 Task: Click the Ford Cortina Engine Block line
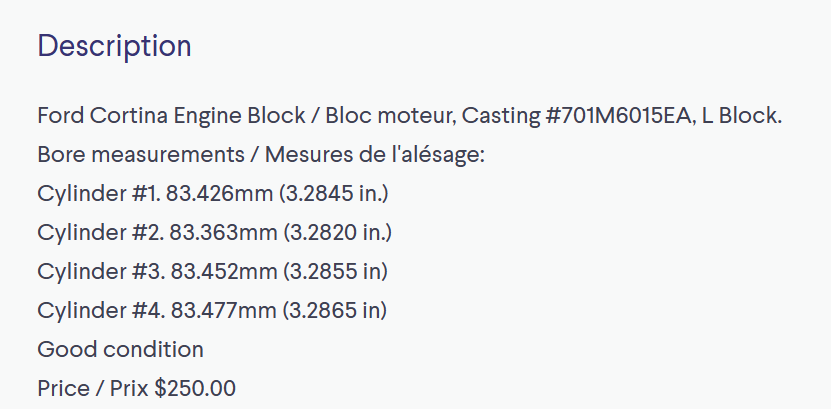(x=410, y=115)
